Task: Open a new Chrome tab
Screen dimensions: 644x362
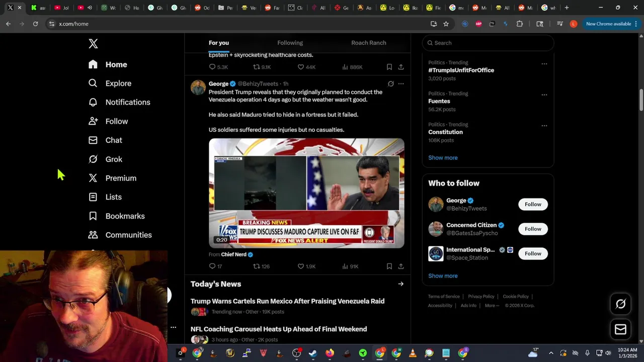Action: pos(567,8)
